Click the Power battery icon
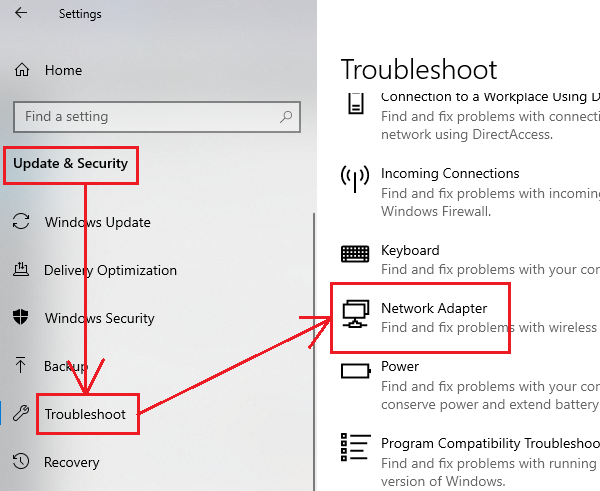Viewport: 600px width, 491px height. (x=355, y=372)
